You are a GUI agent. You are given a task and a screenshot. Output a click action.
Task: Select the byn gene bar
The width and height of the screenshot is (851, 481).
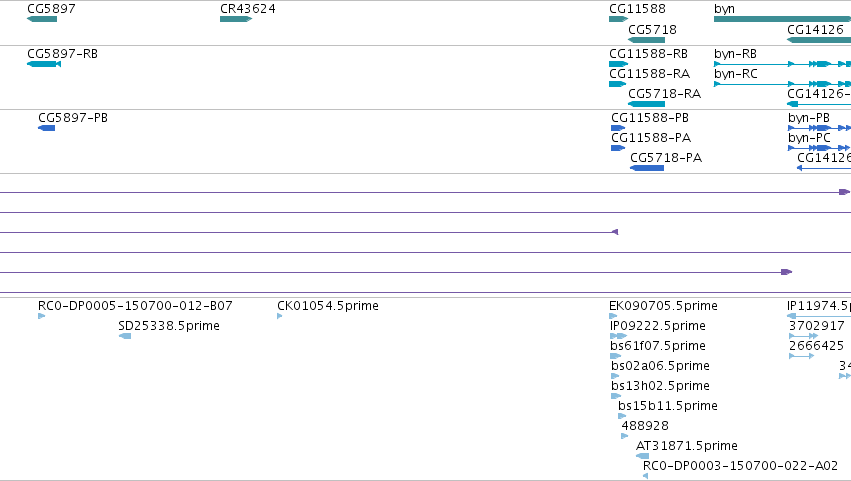(782, 19)
